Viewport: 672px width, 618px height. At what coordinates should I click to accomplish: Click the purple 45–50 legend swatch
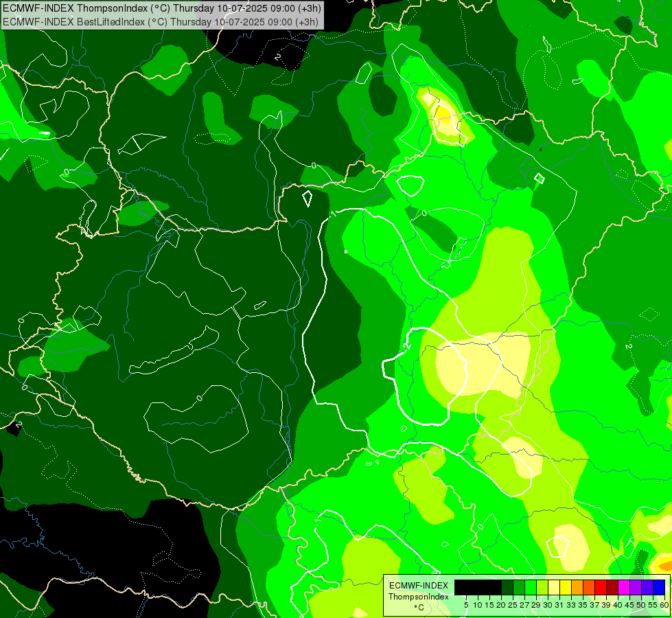click(636, 587)
